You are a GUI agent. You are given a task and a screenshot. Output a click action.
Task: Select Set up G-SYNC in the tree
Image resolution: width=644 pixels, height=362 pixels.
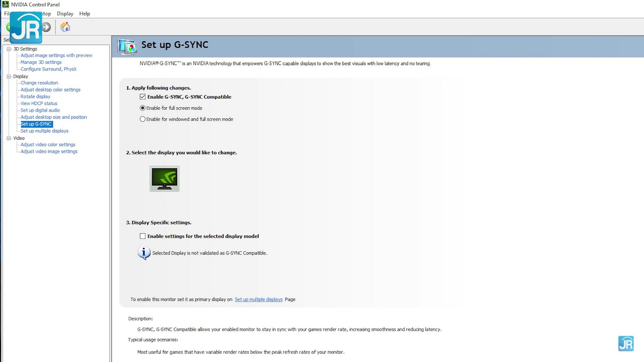[x=36, y=124]
